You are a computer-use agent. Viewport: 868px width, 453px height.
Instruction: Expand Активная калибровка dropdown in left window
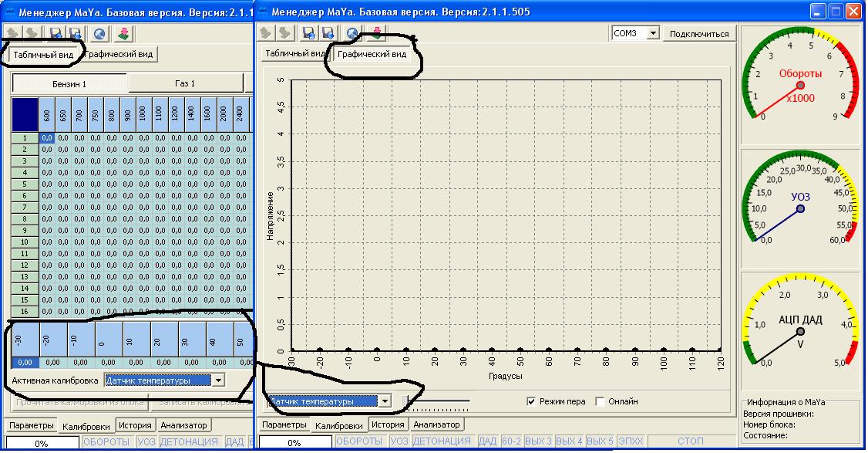(x=219, y=380)
